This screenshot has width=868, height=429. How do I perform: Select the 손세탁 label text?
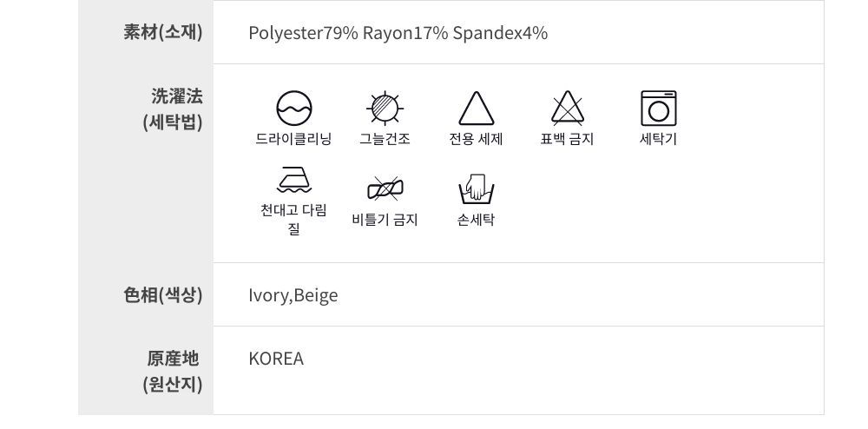pyautogui.click(x=476, y=220)
